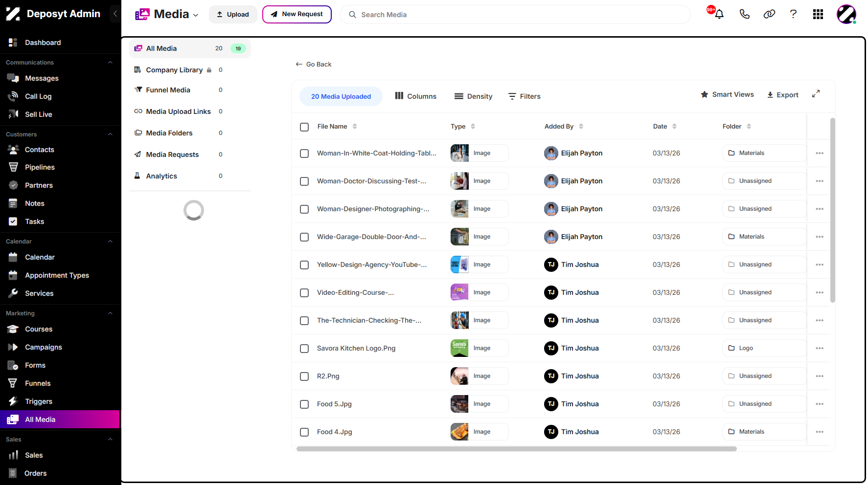Open the Media title dropdown
Viewport: 868px width, 485px height.
pos(196,15)
